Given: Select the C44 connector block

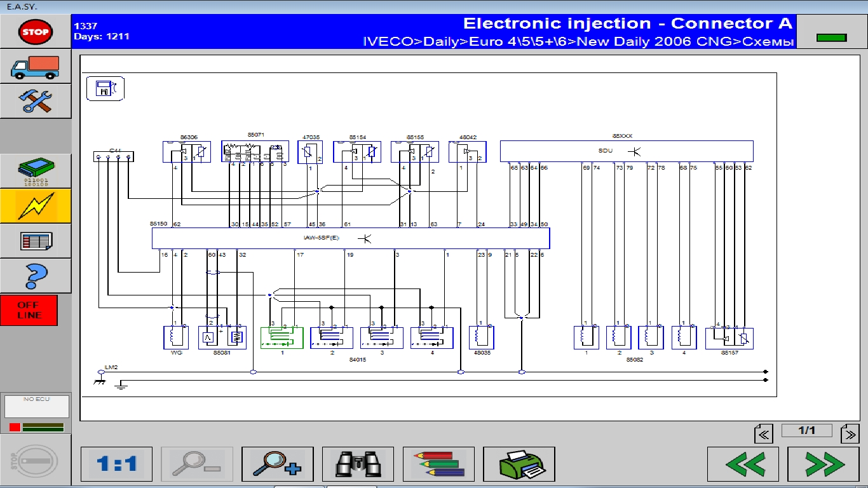Looking at the screenshot, I should click(114, 155).
